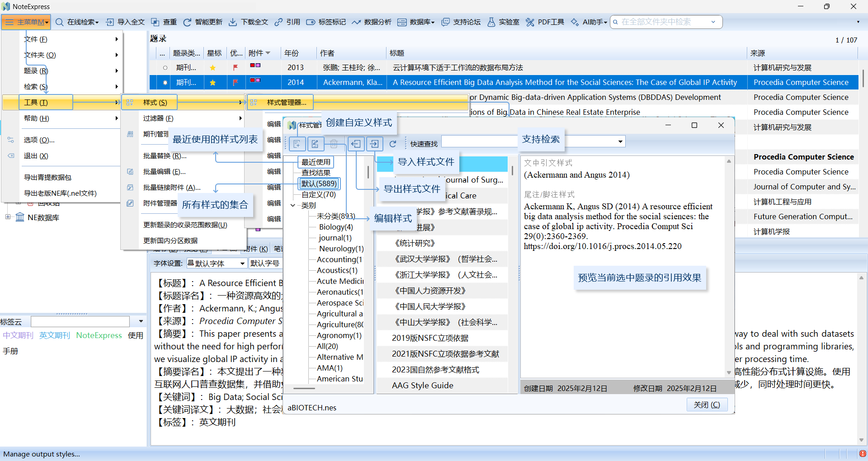Image resolution: width=868 pixels, height=461 pixels.
Task: Click the batch edit (批量编辑) menu icon
Action: pyautogui.click(x=130, y=172)
